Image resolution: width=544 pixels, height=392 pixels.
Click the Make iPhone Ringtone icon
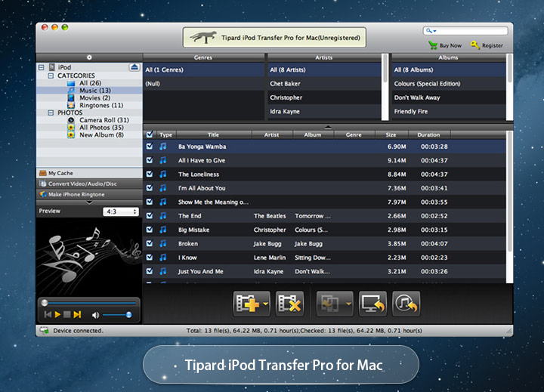click(x=43, y=194)
